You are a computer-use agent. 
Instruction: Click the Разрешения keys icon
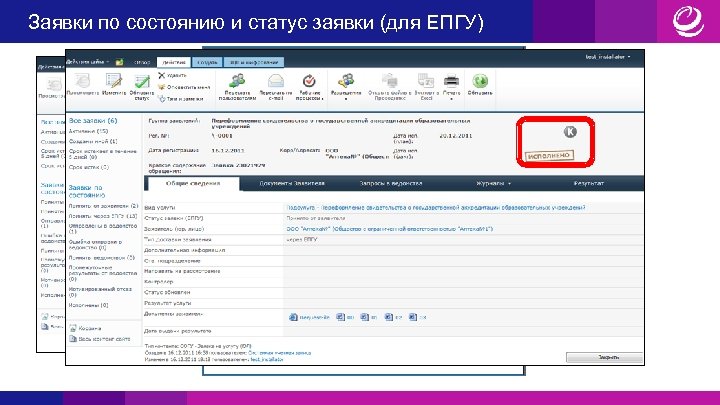(x=346, y=81)
